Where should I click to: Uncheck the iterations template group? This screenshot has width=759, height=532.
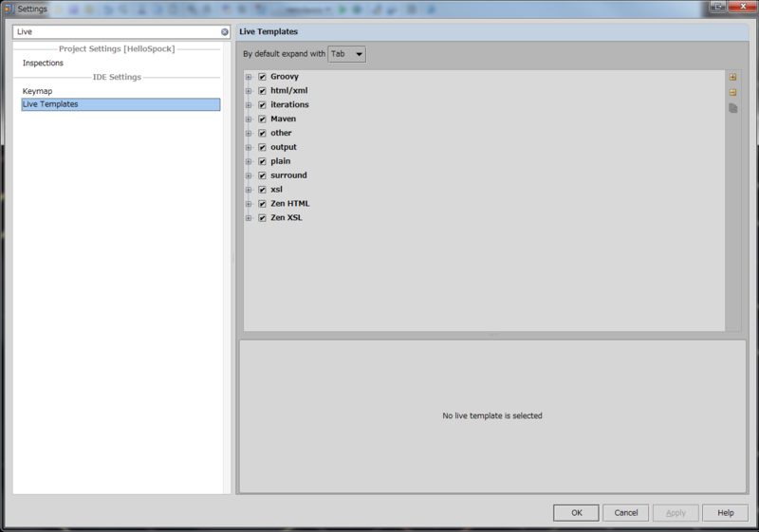[262, 104]
